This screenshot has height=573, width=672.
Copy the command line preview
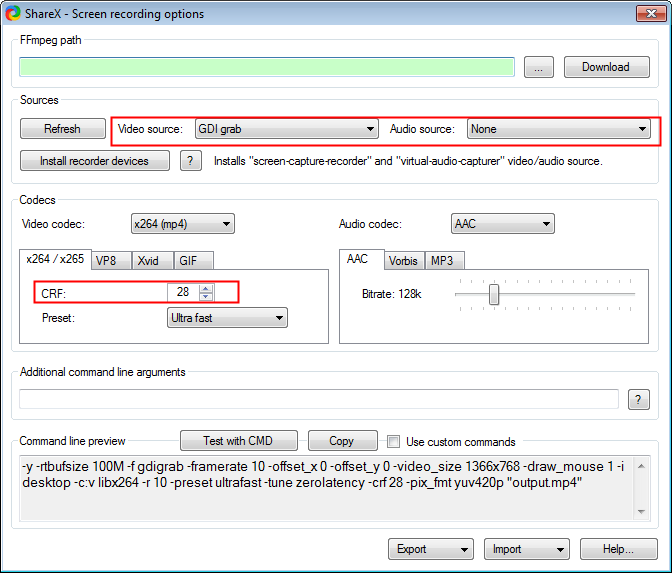pos(342,441)
